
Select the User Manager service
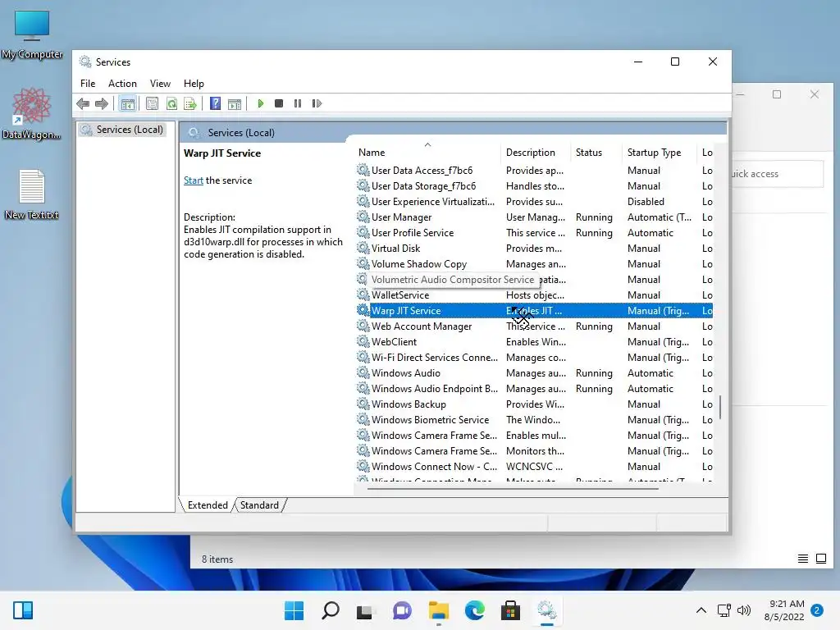[x=533, y=217]
